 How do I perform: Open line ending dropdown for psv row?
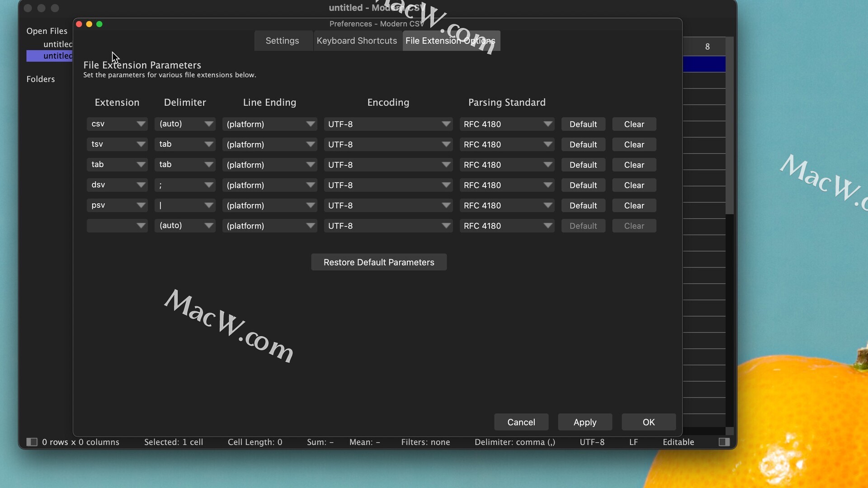(270, 205)
